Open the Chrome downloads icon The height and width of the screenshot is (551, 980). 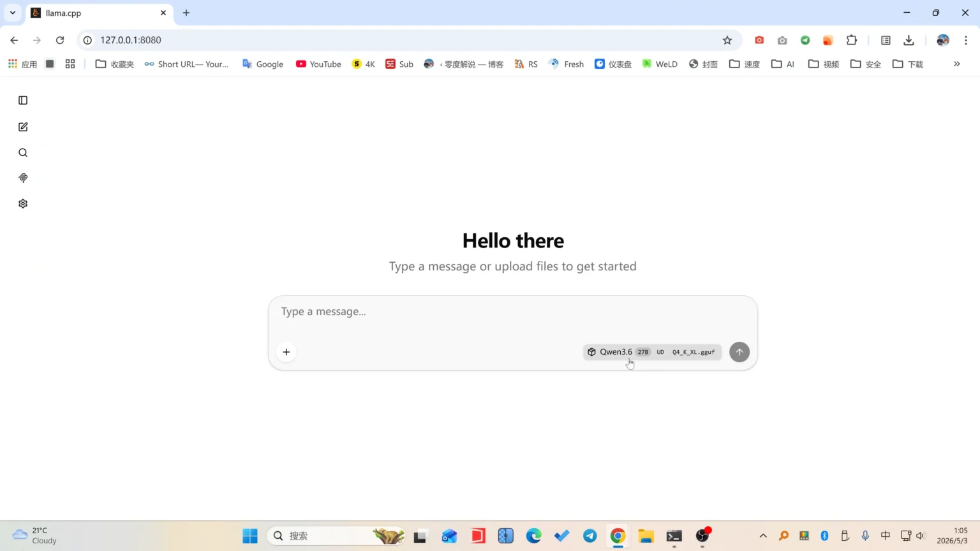coord(909,40)
